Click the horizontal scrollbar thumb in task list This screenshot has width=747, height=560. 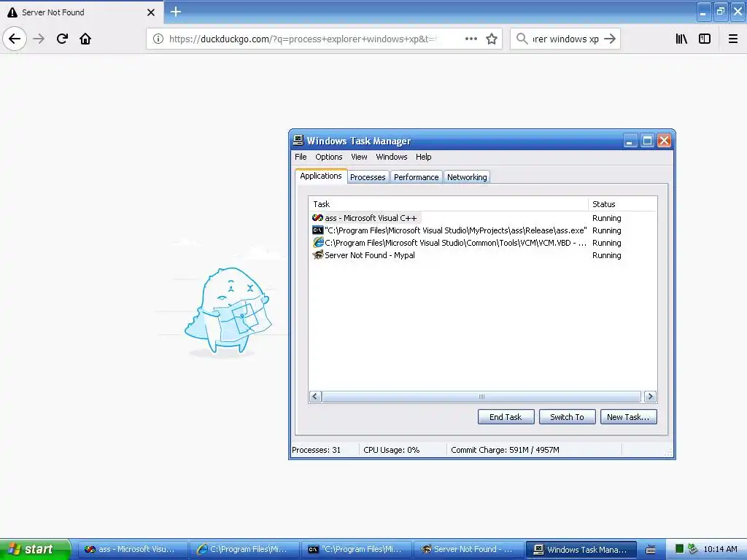[x=481, y=396]
